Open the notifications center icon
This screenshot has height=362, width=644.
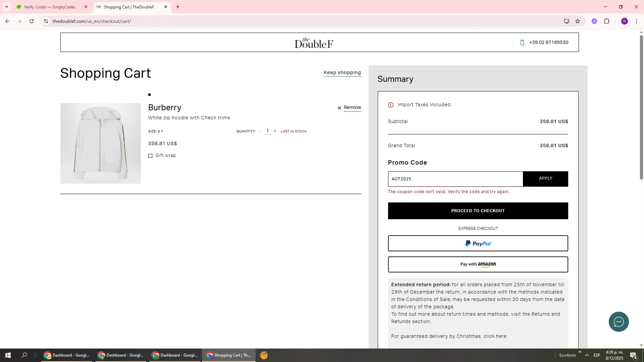coord(634,355)
